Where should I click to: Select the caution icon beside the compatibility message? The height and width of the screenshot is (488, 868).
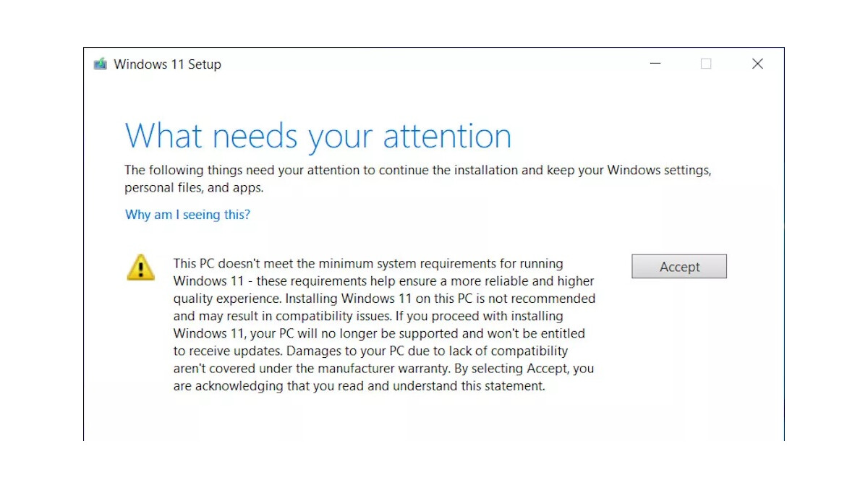pyautogui.click(x=140, y=267)
